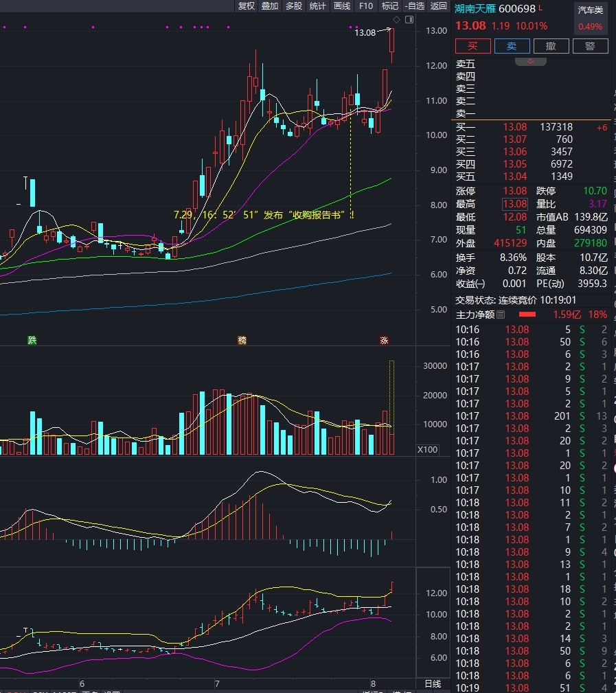Click the 市值AB value 139.8亿

click(591, 217)
